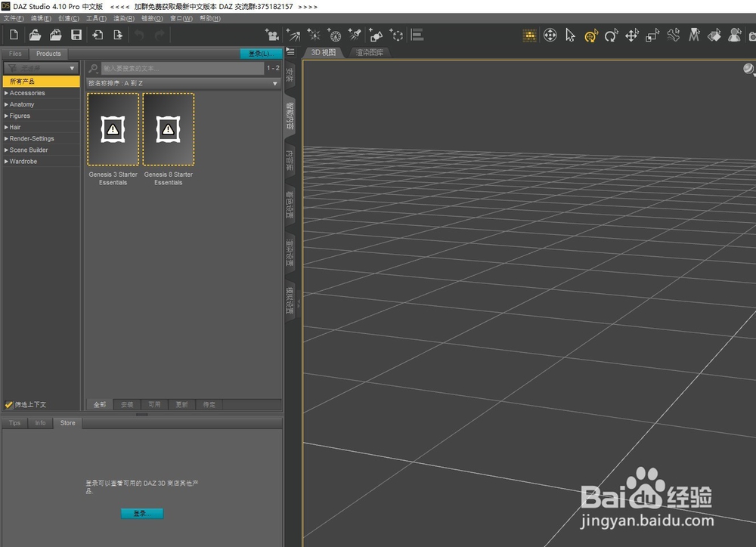Image resolution: width=756 pixels, height=547 pixels.
Task: Switch to the Info tab
Action: coord(41,423)
